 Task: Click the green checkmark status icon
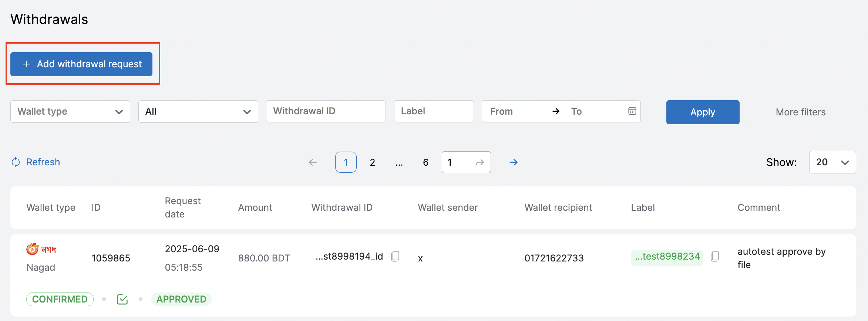pyautogui.click(x=122, y=299)
